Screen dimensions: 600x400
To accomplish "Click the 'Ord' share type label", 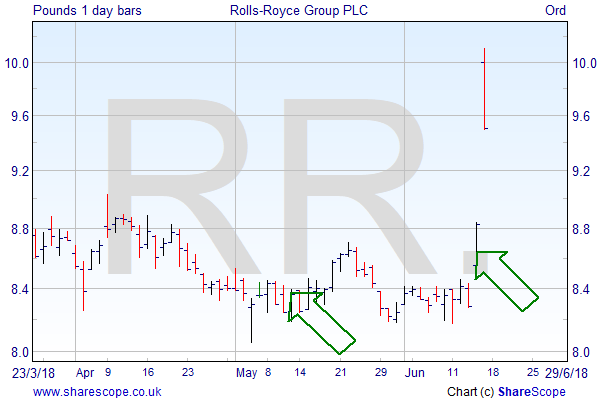I will [x=555, y=10].
